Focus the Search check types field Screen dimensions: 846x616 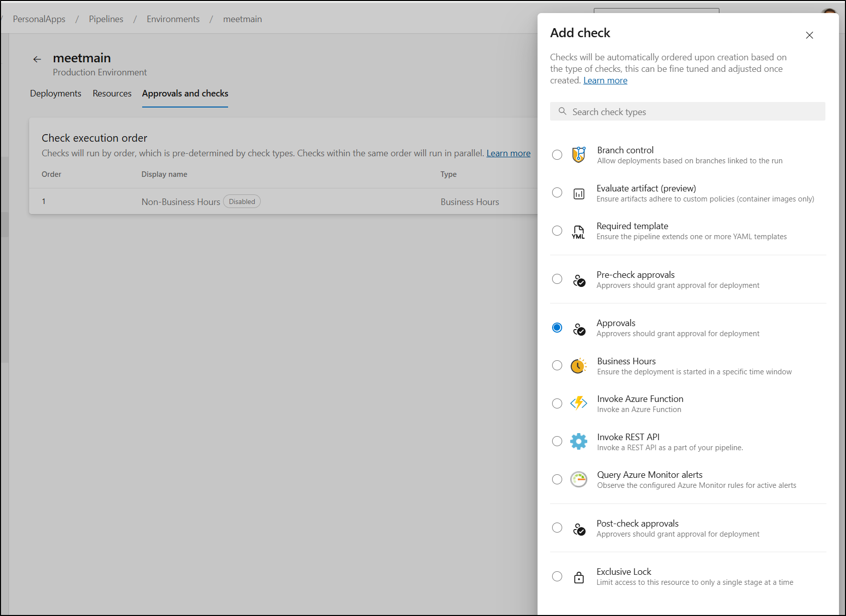687,112
